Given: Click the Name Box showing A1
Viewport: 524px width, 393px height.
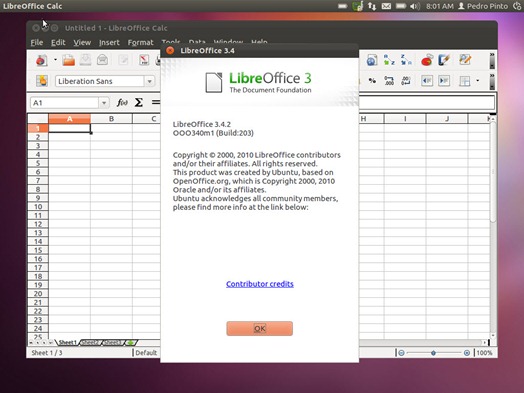Looking at the screenshot, I should pyautogui.click(x=64, y=103).
